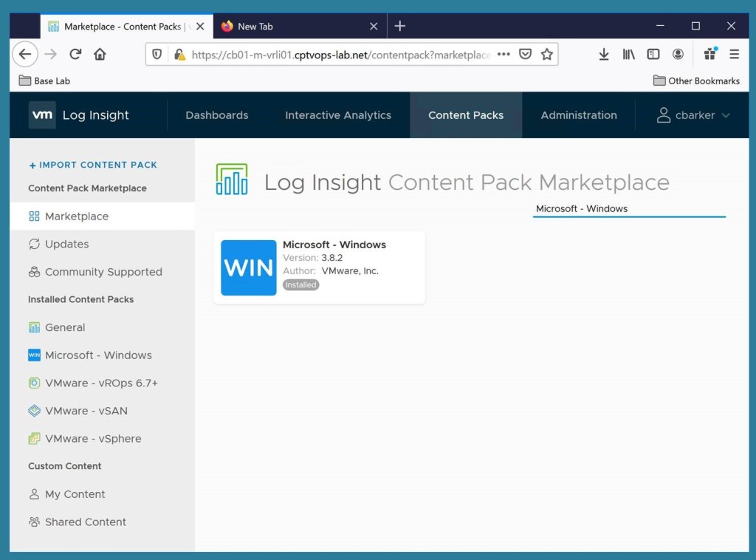Open the Firefox hamburger application menu
Viewport: 756px width, 560px height.
(734, 54)
